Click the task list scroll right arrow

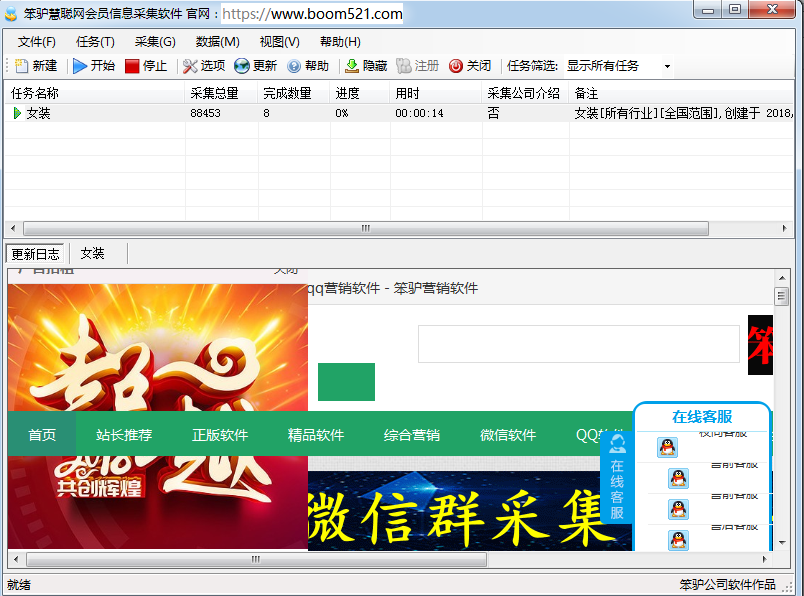[785, 228]
